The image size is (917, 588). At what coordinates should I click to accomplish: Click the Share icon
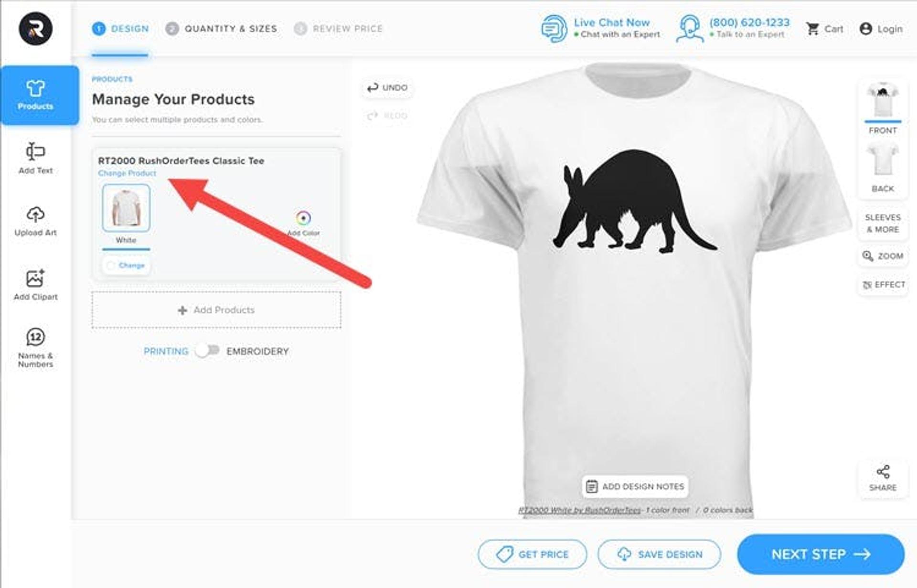coord(883,472)
